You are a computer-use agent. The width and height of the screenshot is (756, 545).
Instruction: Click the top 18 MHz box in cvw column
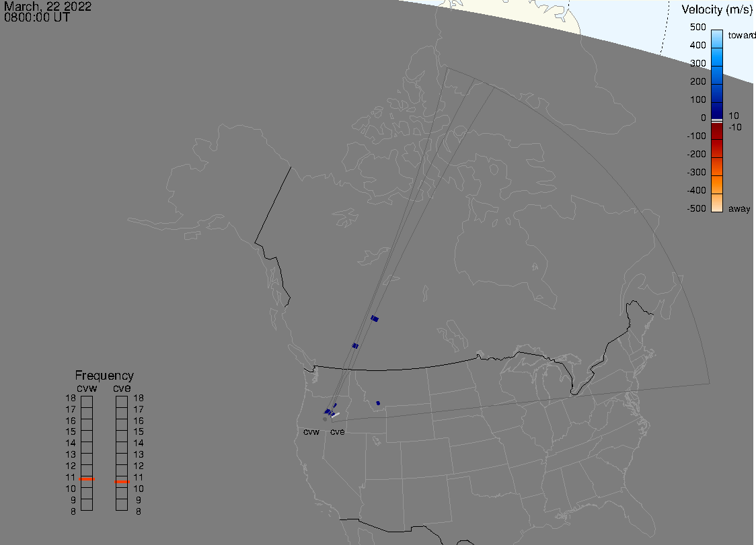click(x=87, y=401)
